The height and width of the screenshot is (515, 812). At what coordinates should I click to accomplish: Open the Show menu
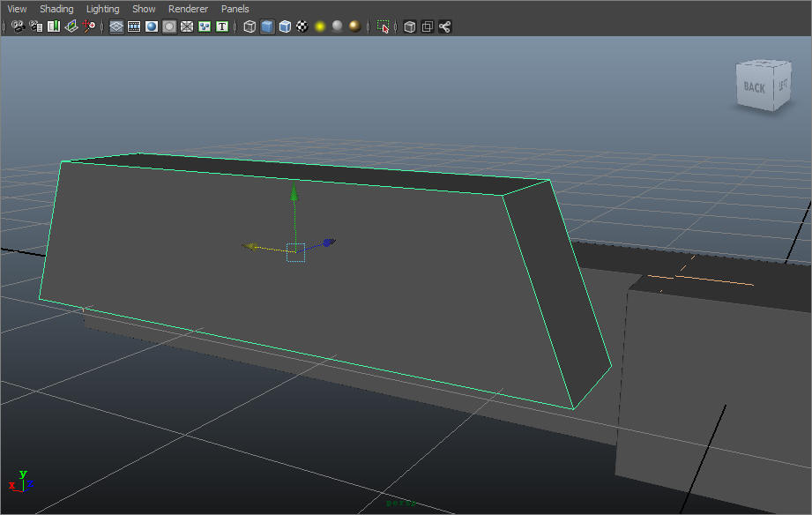144,9
